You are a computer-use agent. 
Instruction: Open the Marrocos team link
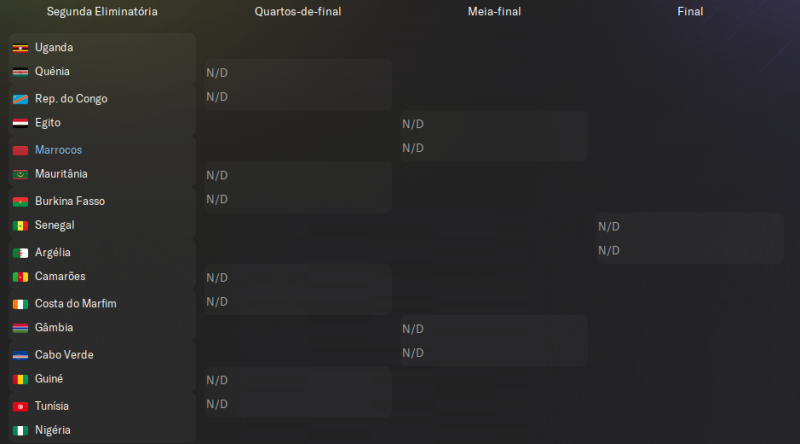point(58,150)
